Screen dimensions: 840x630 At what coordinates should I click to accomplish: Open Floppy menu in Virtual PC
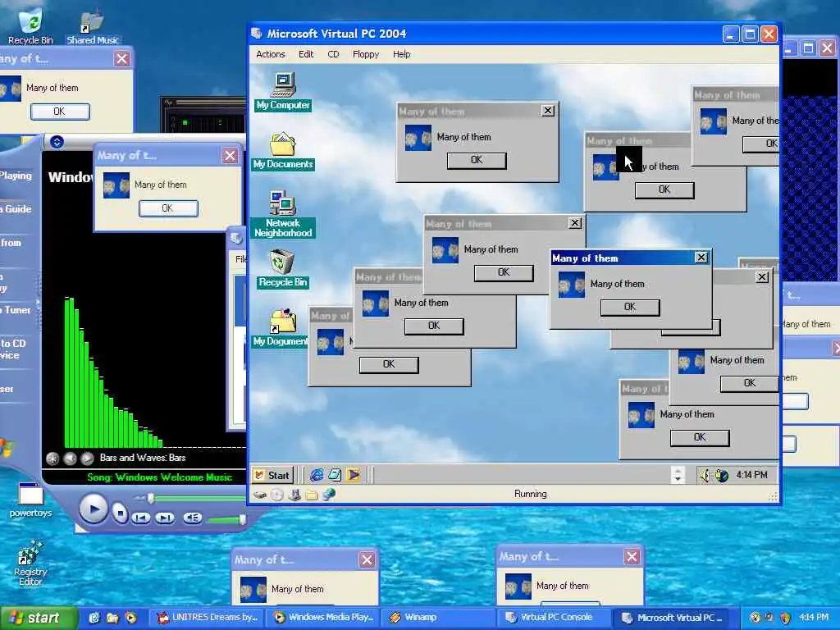pyautogui.click(x=365, y=54)
